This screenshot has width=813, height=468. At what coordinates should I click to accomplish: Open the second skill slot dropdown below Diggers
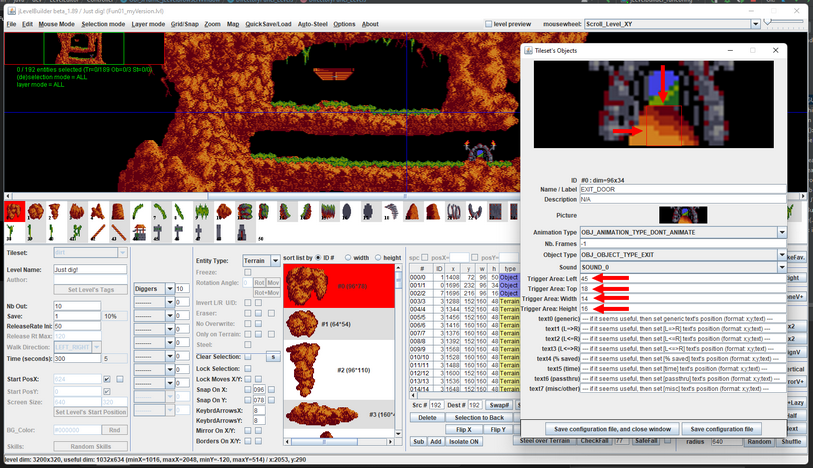(x=170, y=302)
